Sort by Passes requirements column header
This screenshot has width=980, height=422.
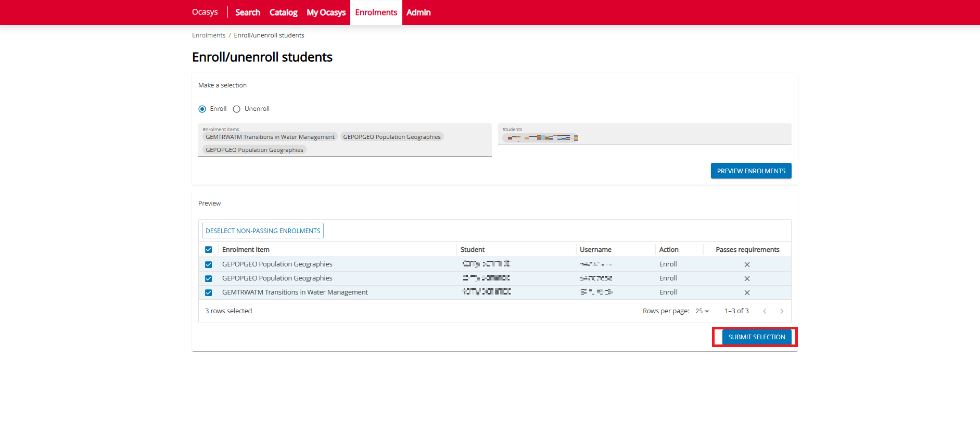pyautogui.click(x=747, y=250)
